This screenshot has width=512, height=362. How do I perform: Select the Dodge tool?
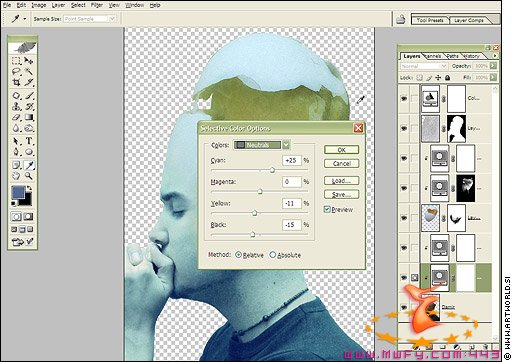pyautogui.click(x=29, y=128)
